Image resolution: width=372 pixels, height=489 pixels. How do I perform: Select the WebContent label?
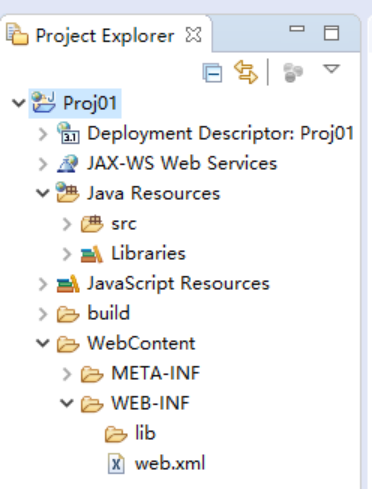point(141,343)
